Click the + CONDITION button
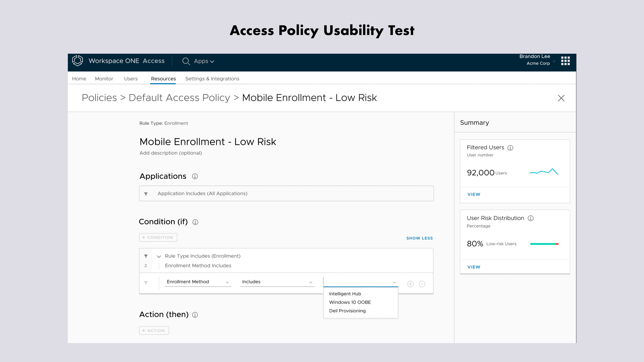644x362 pixels. pyautogui.click(x=158, y=237)
